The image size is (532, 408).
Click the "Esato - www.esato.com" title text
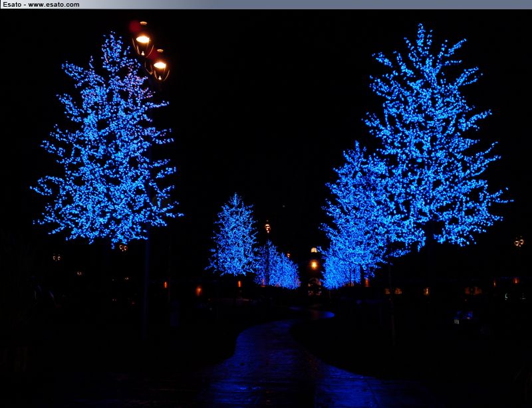tap(41, 5)
